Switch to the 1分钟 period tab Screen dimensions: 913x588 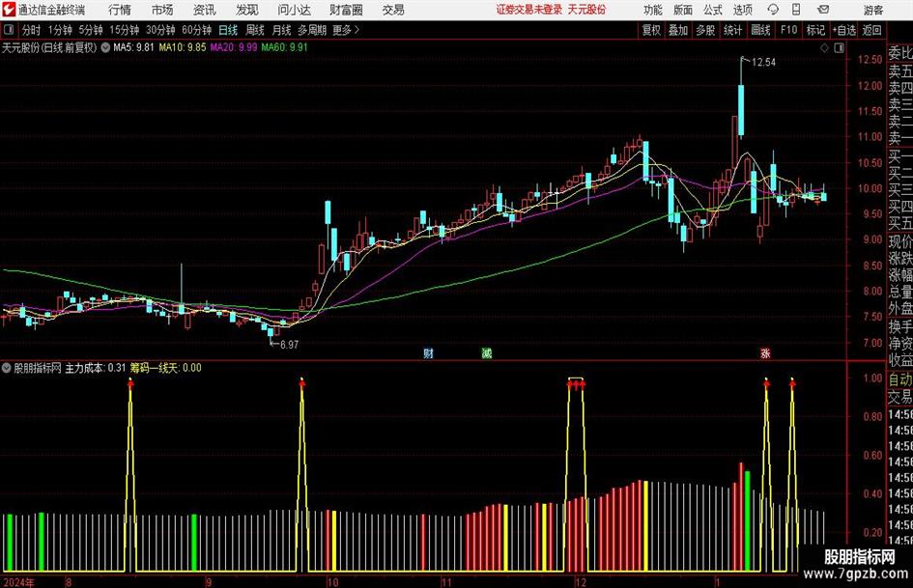pyautogui.click(x=60, y=30)
